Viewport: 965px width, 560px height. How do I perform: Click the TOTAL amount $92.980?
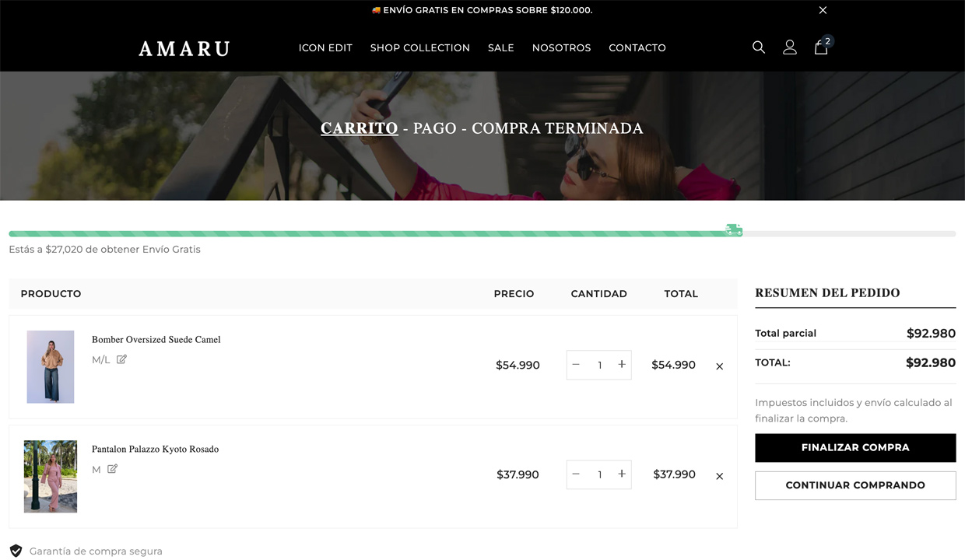tap(931, 362)
